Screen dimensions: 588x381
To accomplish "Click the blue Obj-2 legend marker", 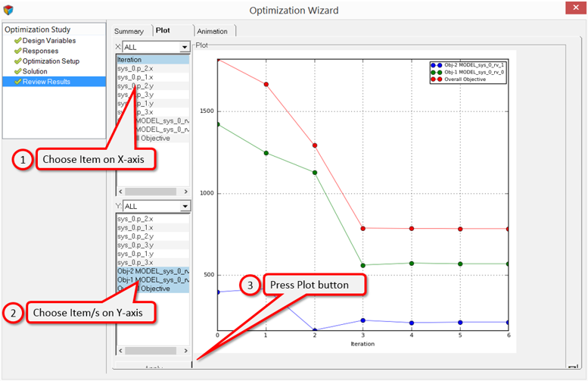I will click(x=433, y=65).
